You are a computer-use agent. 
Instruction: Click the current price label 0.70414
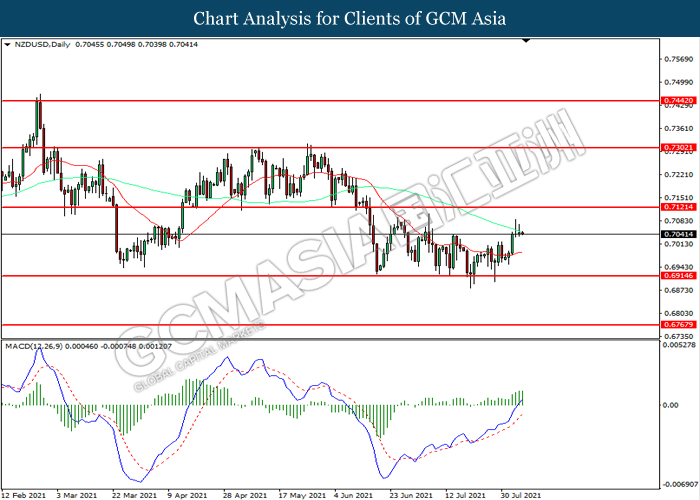(x=679, y=234)
